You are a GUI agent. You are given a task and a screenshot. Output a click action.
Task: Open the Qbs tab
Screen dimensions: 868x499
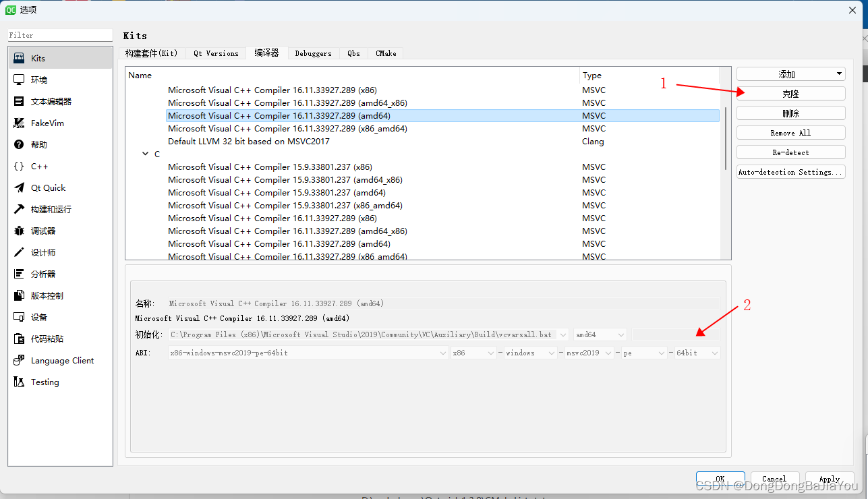pyautogui.click(x=354, y=53)
